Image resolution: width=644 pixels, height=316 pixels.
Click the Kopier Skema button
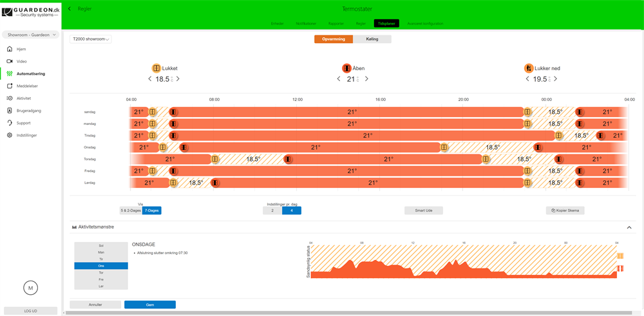click(565, 210)
